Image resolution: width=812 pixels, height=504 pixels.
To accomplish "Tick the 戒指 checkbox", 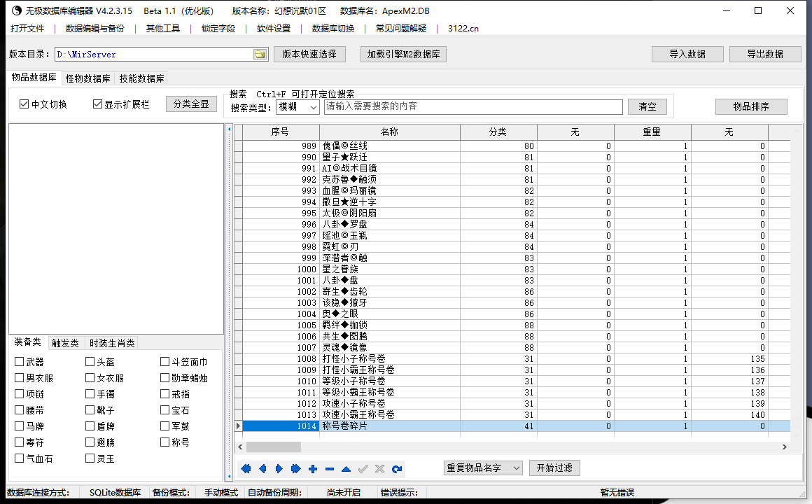I will pyautogui.click(x=164, y=393).
